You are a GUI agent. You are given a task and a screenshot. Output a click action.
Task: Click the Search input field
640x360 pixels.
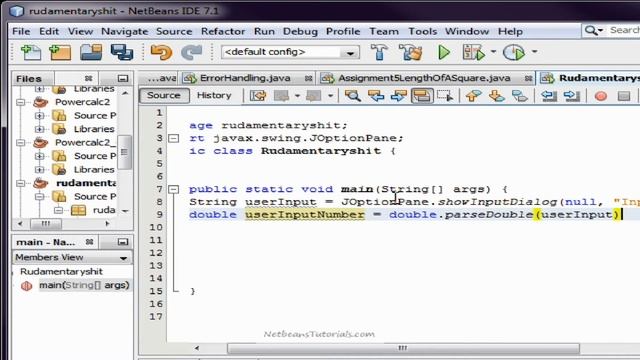click(624, 30)
